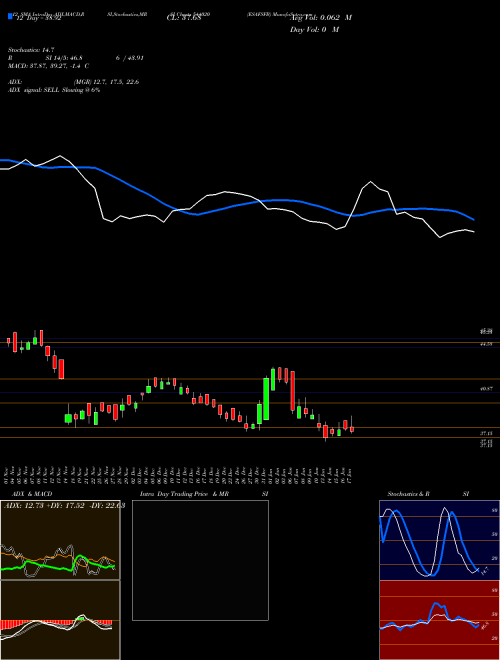Viewport: 500px width, 660px height.
Task: Open the blue Stochastics oscillator panel
Action: (x=439, y=540)
